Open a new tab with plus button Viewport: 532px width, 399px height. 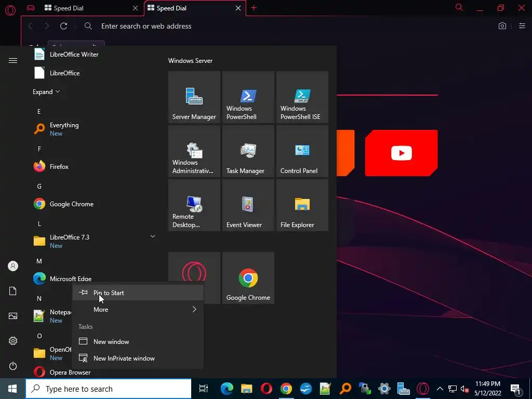[254, 8]
